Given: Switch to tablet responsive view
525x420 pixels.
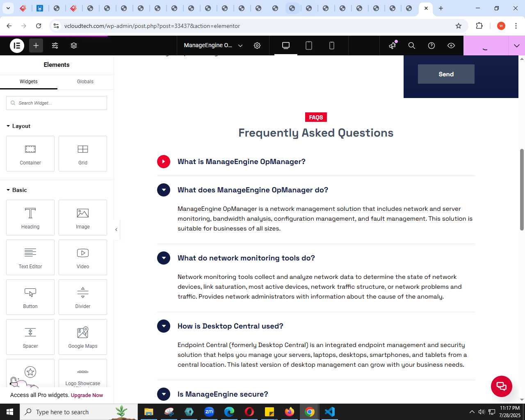Looking at the screenshot, I should (309, 46).
